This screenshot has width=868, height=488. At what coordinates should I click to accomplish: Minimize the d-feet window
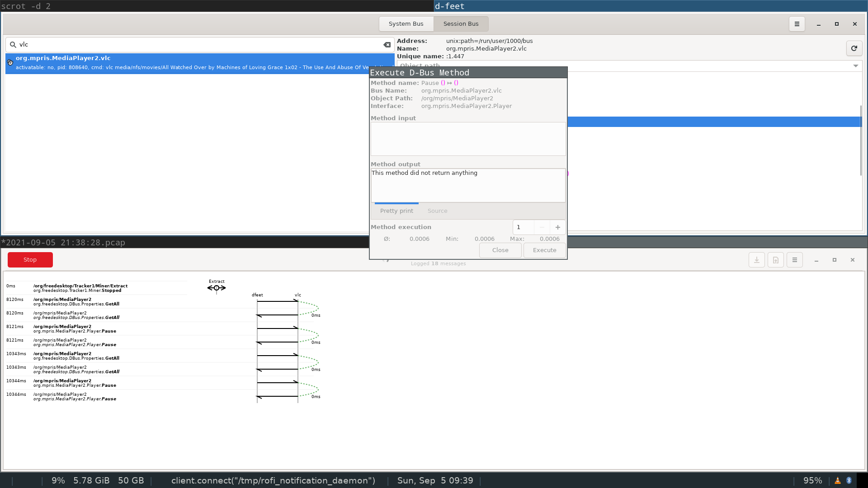[819, 24]
